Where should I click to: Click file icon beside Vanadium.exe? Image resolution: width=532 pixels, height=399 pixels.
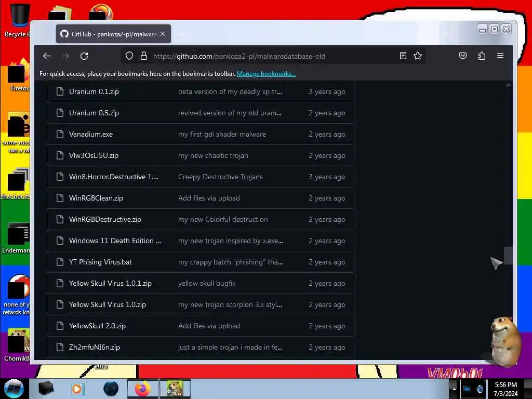tap(60, 135)
